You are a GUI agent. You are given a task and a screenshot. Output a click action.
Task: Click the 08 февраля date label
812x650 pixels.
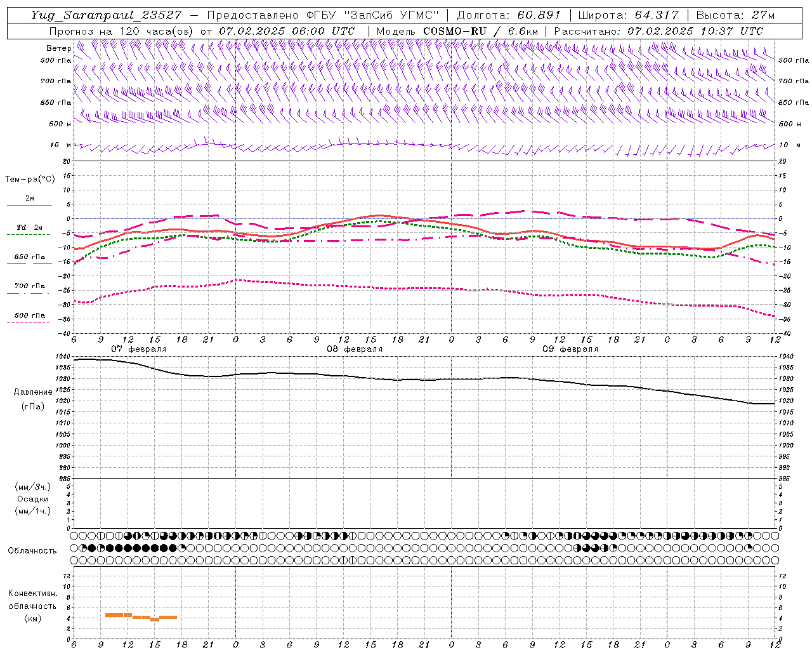355,349
